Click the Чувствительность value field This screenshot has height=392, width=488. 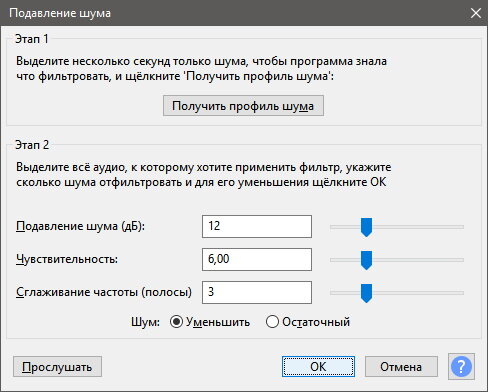[257, 259]
